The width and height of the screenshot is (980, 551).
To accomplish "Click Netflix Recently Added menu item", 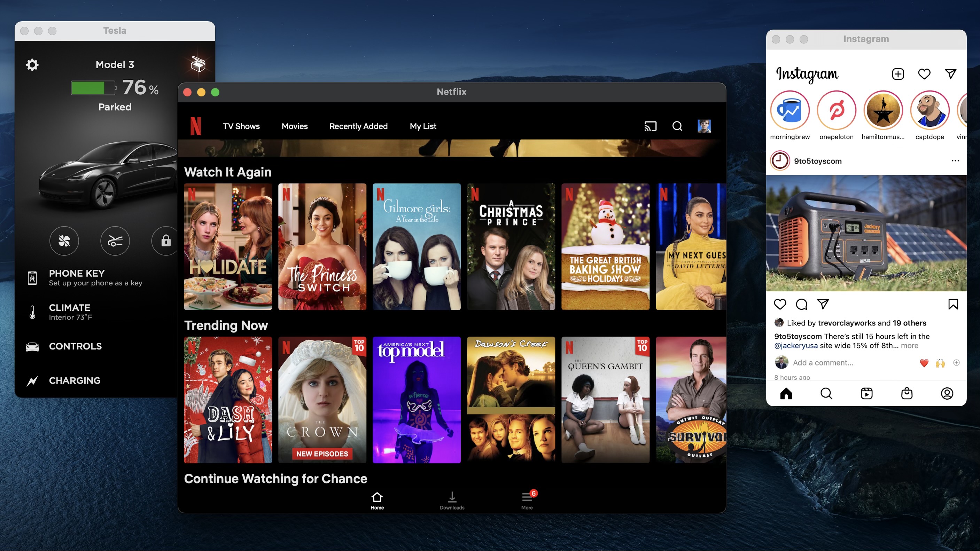I will pyautogui.click(x=358, y=126).
